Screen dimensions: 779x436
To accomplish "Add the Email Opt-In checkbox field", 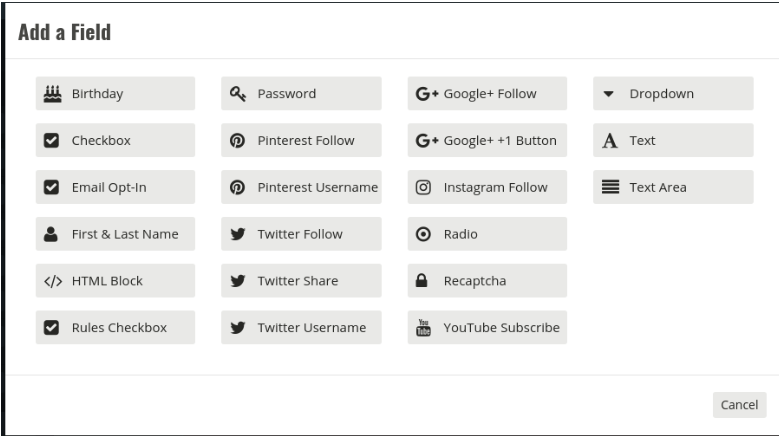I will (x=115, y=187).
